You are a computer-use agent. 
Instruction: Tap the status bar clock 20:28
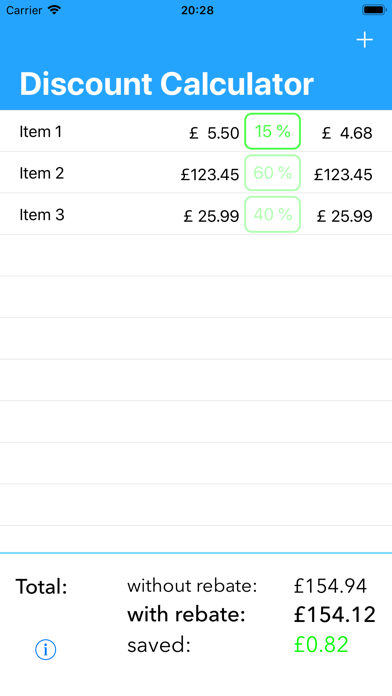coord(197,10)
